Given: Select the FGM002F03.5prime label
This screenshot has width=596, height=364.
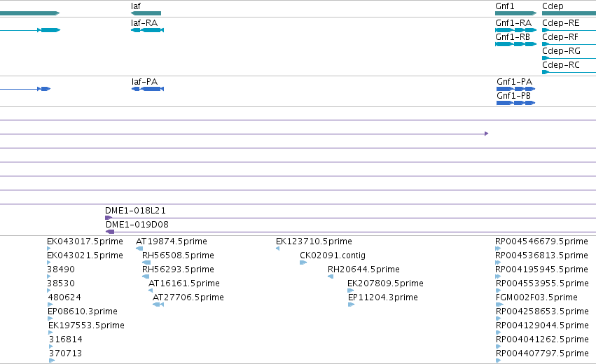Looking at the screenshot, I should (536, 297).
